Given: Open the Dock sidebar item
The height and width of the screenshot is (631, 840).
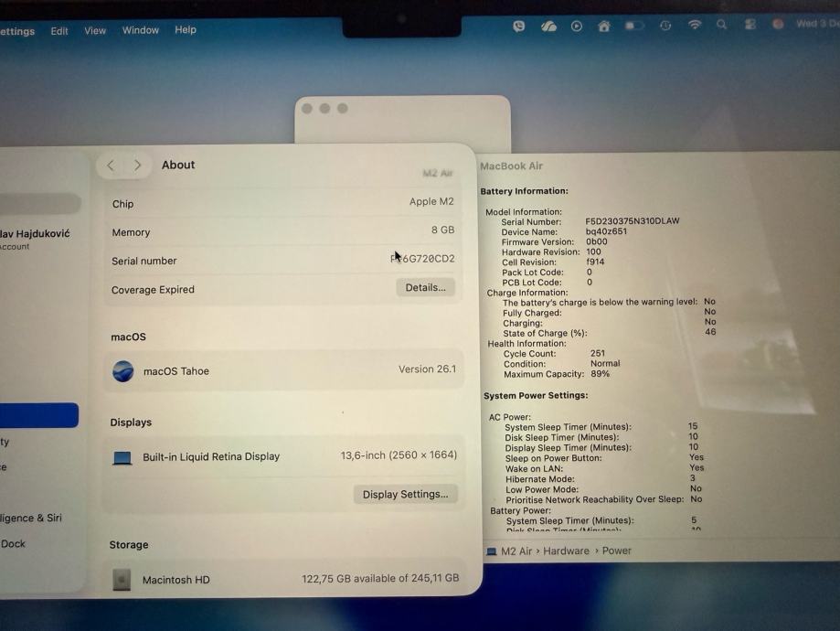Looking at the screenshot, I should click(13, 543).
